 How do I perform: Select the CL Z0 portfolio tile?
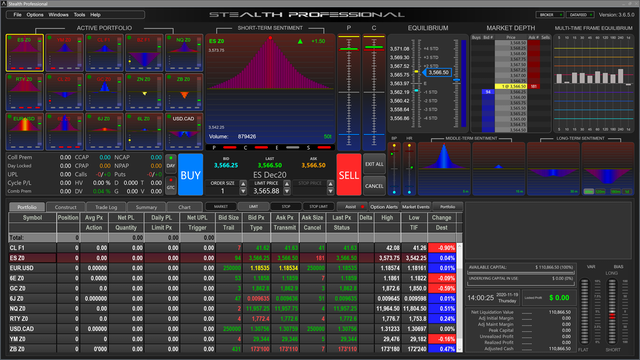click(64, 92)
